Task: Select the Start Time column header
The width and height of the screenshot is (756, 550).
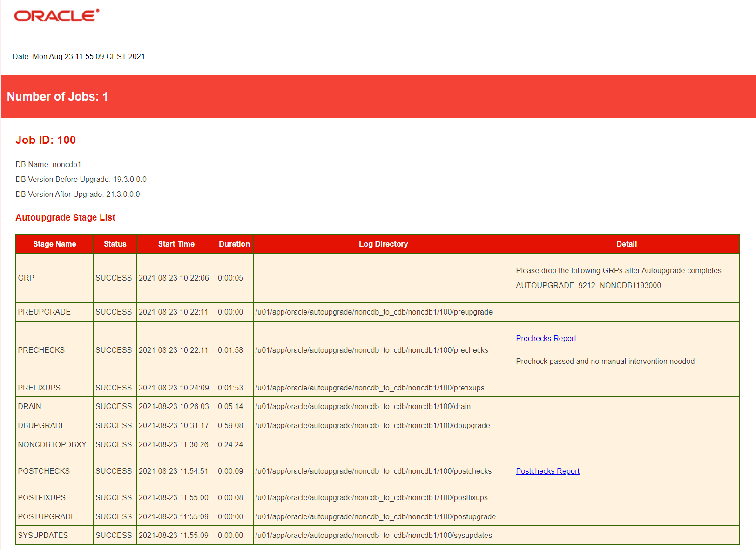Action: 176,244
